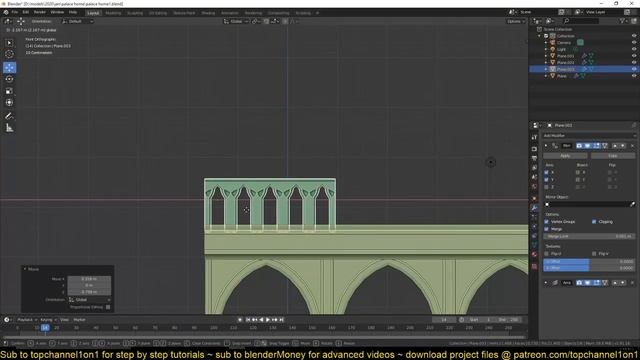This screenshot has height=360, width=640.
Task: Remove the Mirror modifier with its X
Action: pos(632,146)
